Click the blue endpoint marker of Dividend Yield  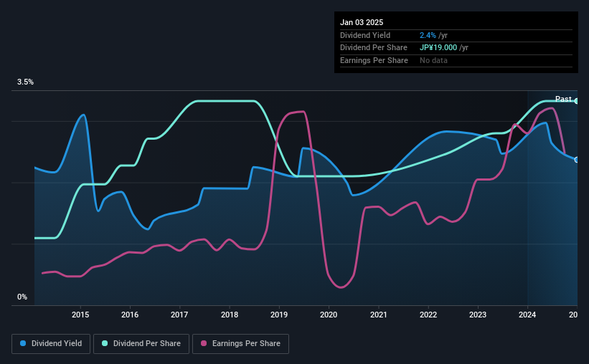tap(576, 160)
